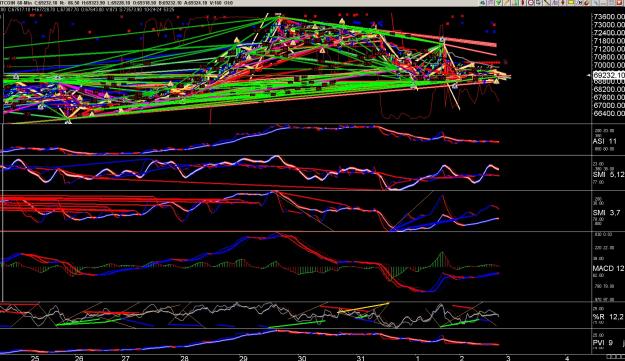
Task: Click the small scroll buttons at bottom right corner
Action: pyautogui.click(x=615, y=357)
